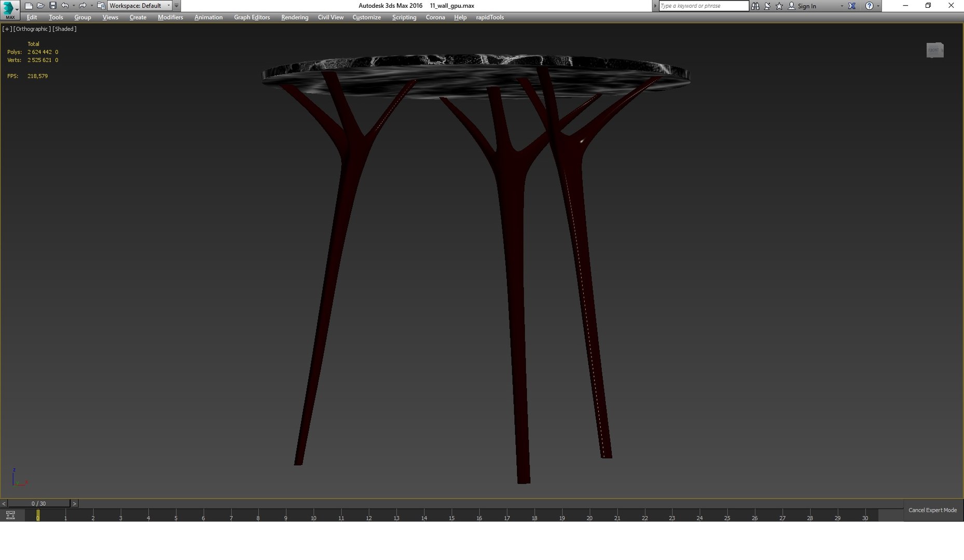964x560 pixels.
Task: Open Favorites star icon in InfoCenter
Action: coord(779,6)
